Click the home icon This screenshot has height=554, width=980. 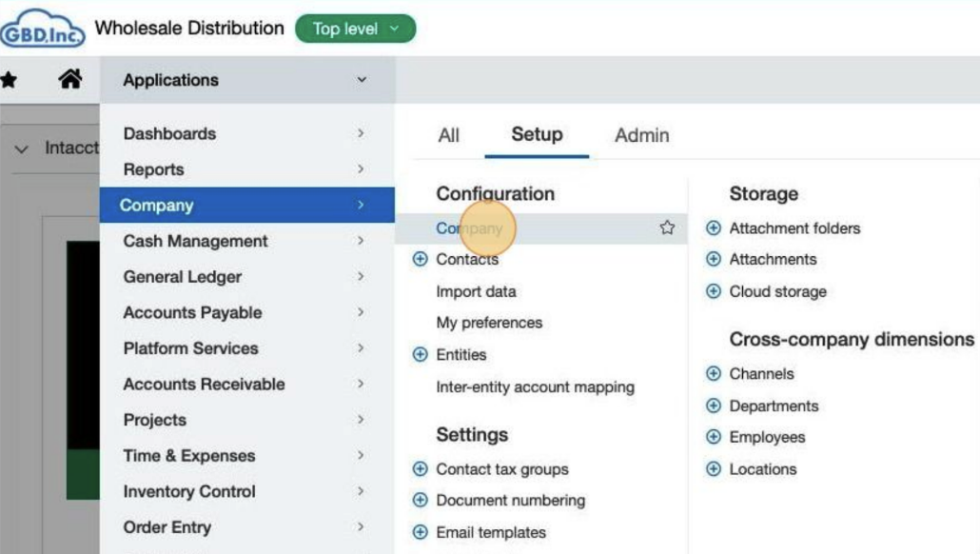click(x=69, y=81)
